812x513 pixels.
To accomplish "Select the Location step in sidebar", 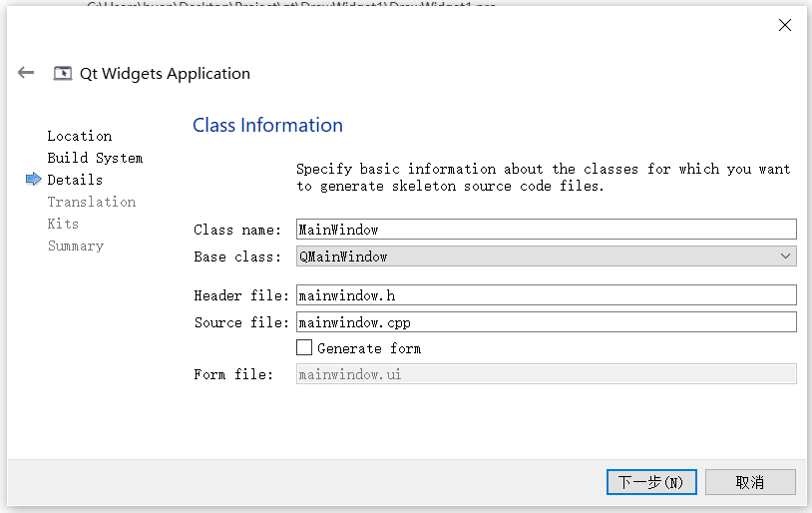I will [x=80, y=136].
